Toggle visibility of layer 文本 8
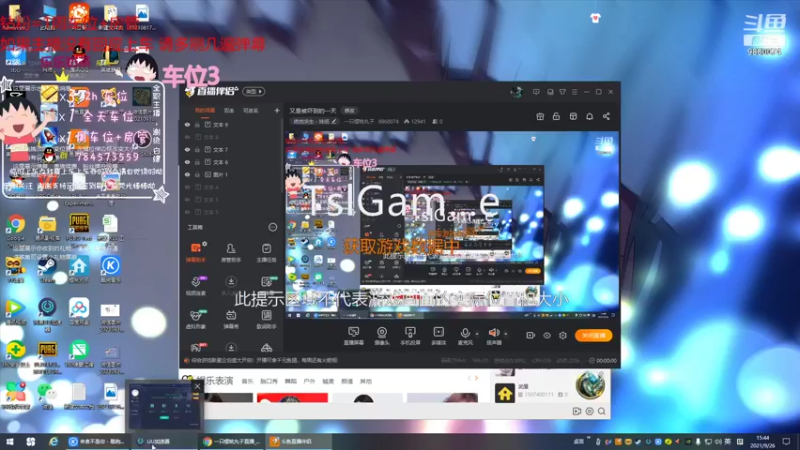The width and height of the screenshot is (800, 450). (187, 137)
